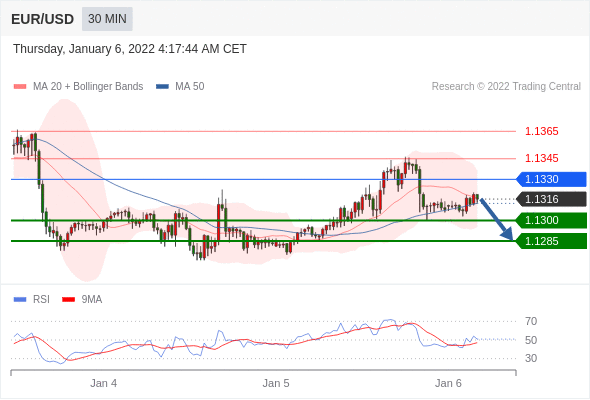Viewport: 590px width, 400px height.
Task: Click the RSI 70 axis value
Action: [531, 321]
